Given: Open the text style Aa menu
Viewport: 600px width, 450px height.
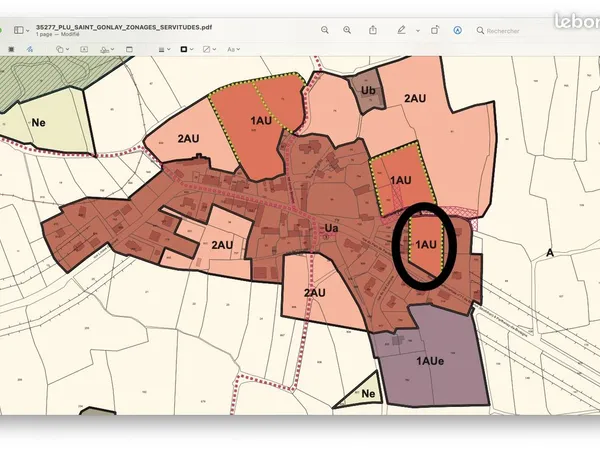Looking at the screenshot, I should point(231,49).
